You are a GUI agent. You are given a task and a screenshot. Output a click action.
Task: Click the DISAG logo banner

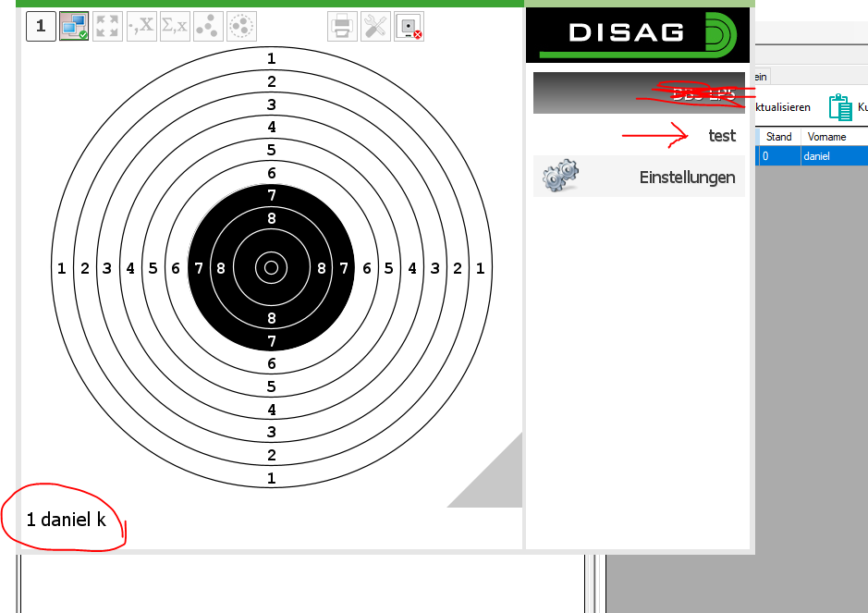click(637, 34)
